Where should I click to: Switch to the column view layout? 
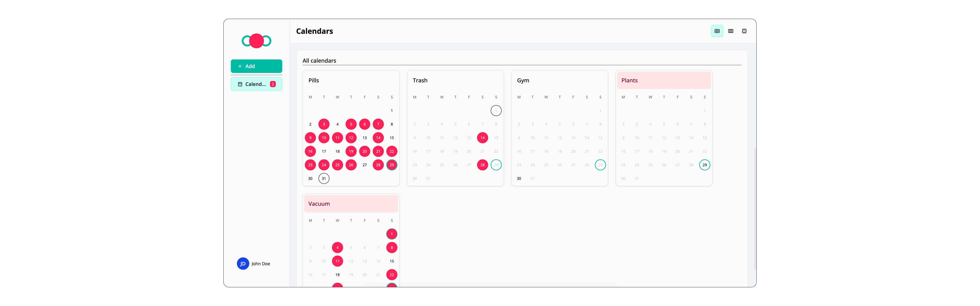(x=730, y=31)
